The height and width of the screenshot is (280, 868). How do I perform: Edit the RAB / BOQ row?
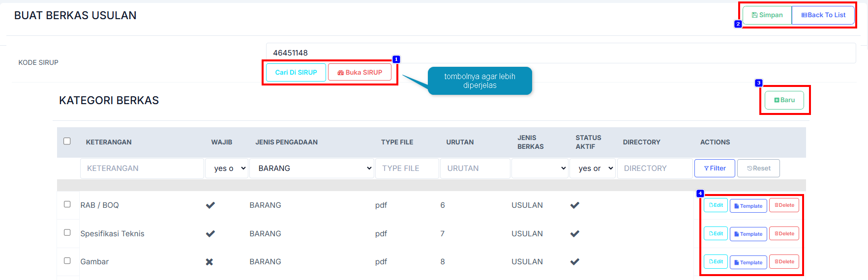(x=716, y=205)
